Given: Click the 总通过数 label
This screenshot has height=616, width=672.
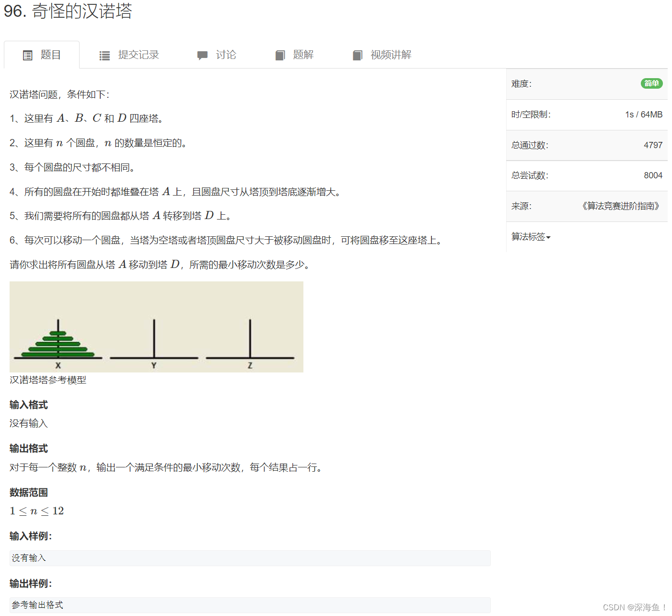Looking at the screenshot, I should [530, 145].
